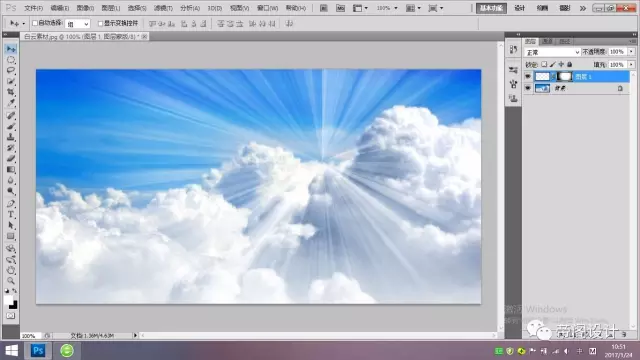Select the Path Selection tool

(11, 225)
